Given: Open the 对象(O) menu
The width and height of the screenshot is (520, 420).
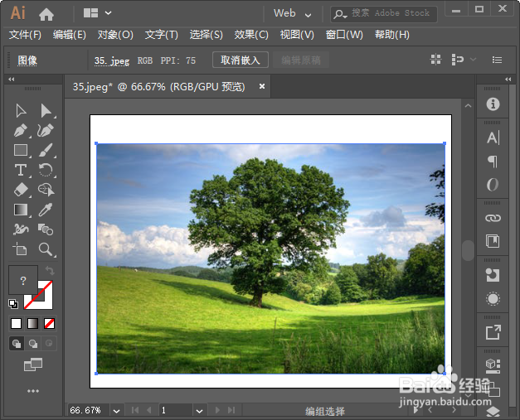Looking at the screenshot, I should point(115,35).
